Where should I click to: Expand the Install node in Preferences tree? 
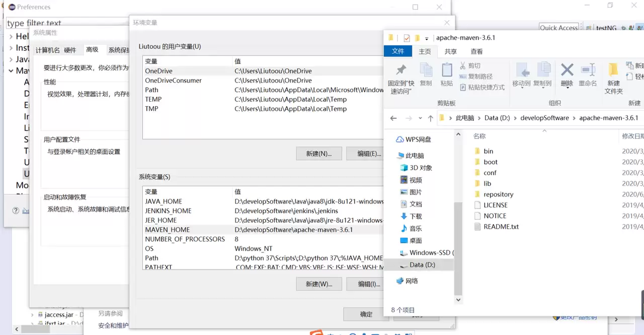pos(11,48)
